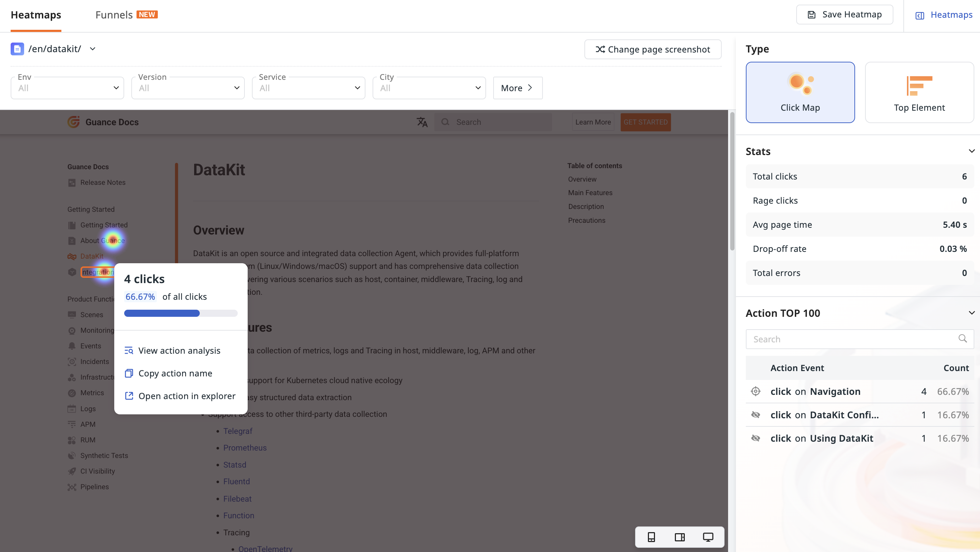Click the Heatmaps link at top right
980x552 pixels.
point(952,15)
